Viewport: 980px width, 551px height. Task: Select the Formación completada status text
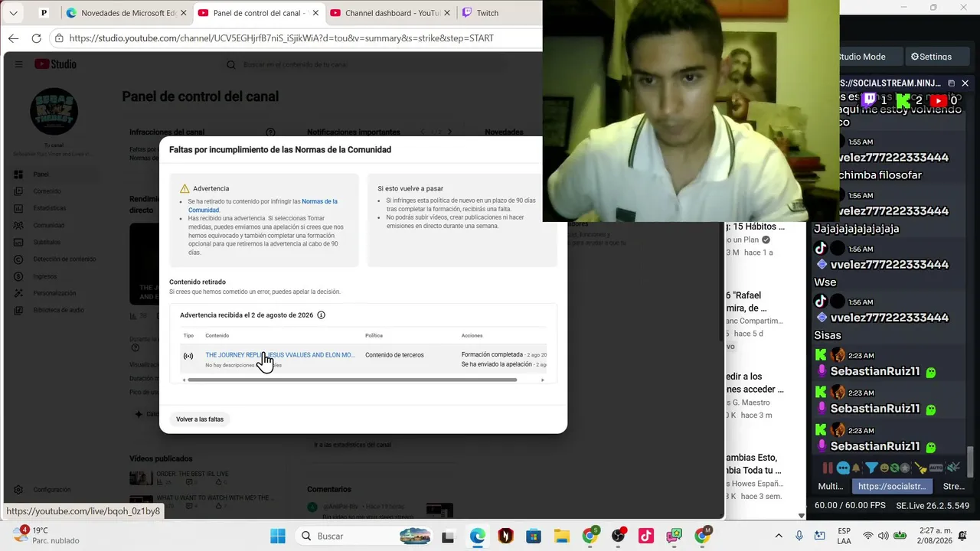tap(492, 355)
